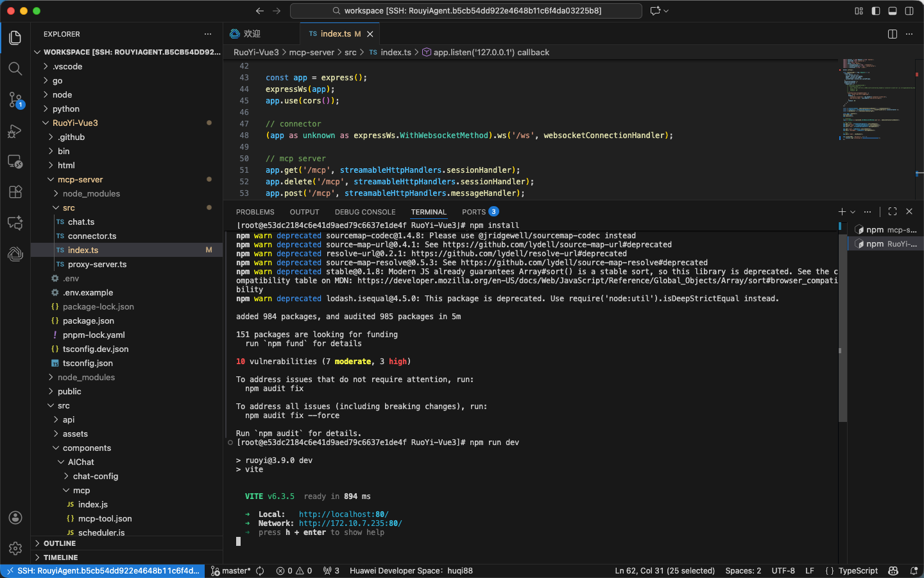Expand the .github folder

click(127, 137)
